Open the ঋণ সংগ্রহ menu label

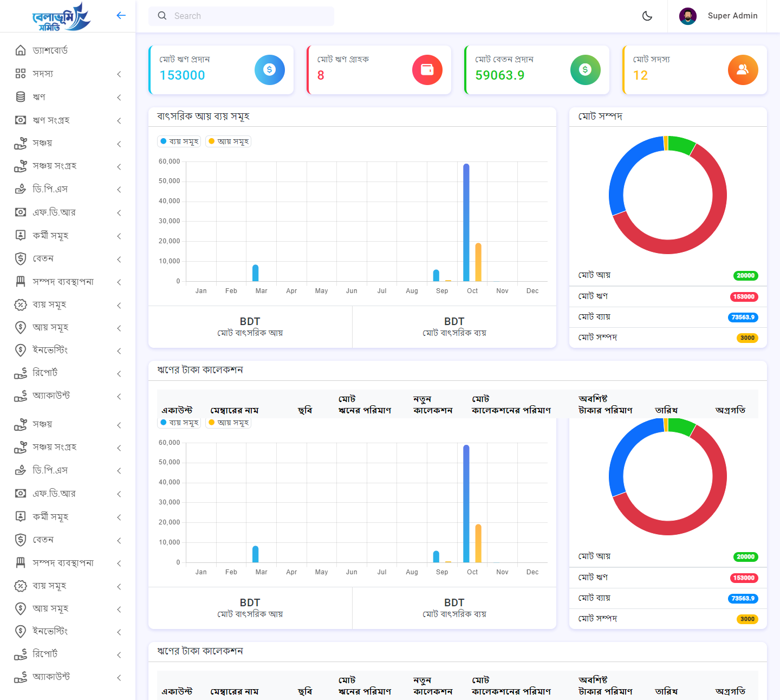click(51, 120)
